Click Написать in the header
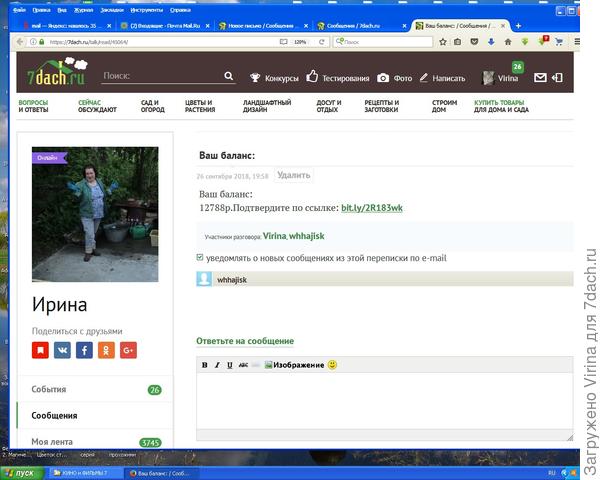This screenshot has width=600, height=480. pyautogui.click(x=442, y=78)
